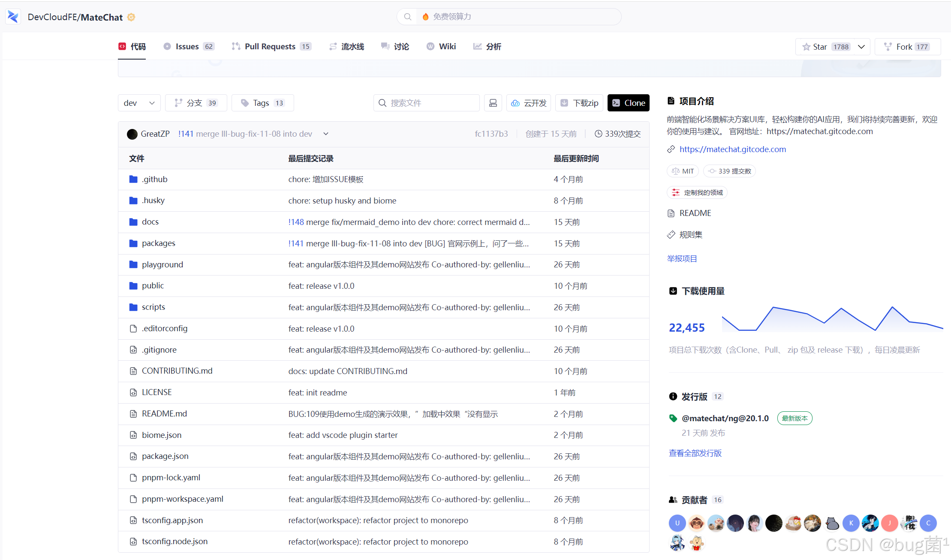
Task: Click the 'U' contributor avatar
Action: (x=677, y=523)
